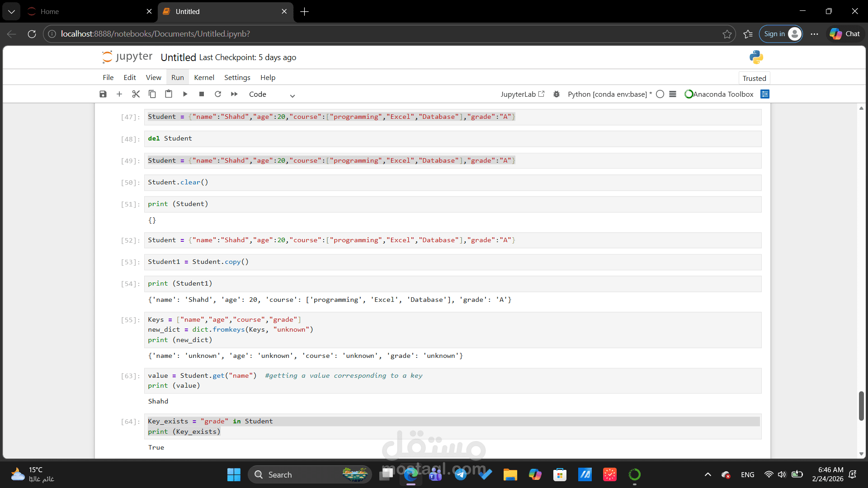The height and width of the screenshot is (488, 868).
Task: Interrupt the kernel with stop button
Action: (202, 94)
